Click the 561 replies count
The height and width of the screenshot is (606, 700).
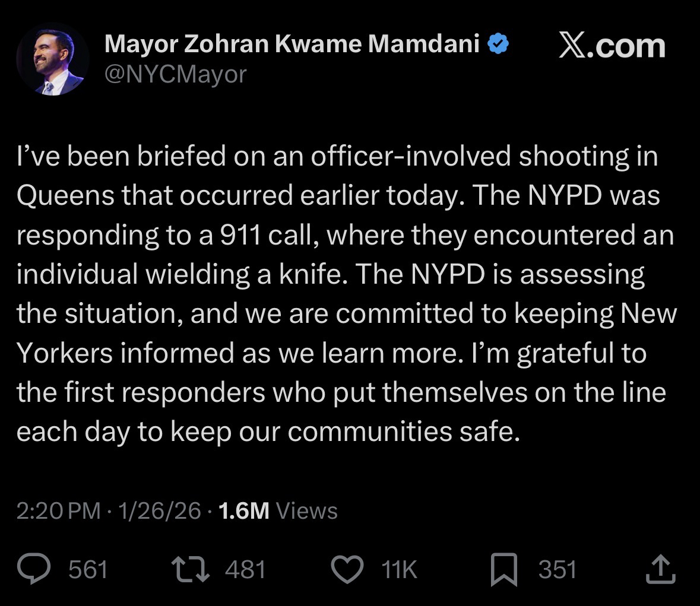[x=88, y=570]
